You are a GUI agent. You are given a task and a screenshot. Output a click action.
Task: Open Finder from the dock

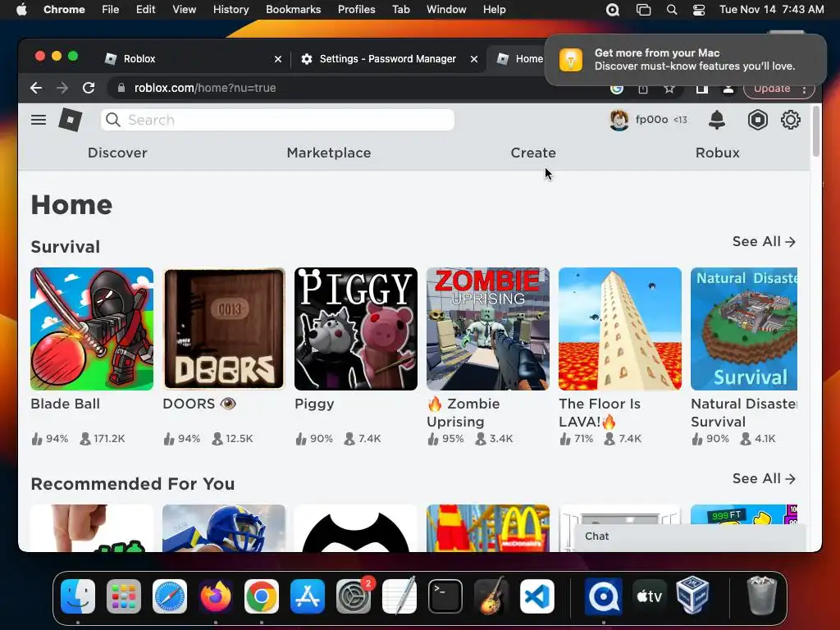pyautogui.click(x=78, y=596)
